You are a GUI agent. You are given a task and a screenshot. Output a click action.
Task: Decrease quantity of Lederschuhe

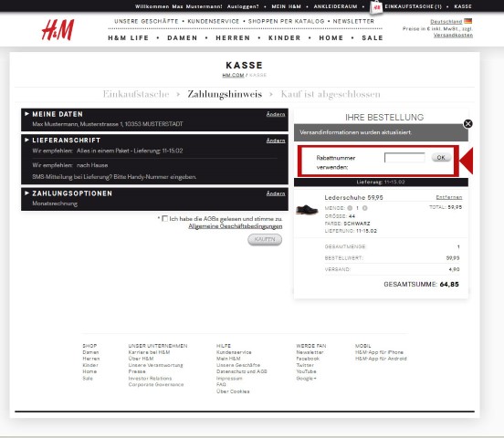point(350,208)
